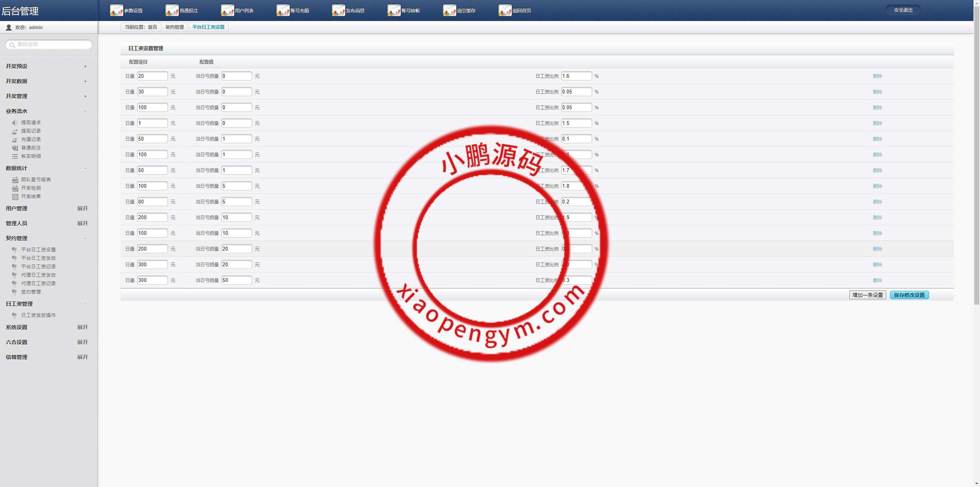Click the list icon next to 帐变明细
Image resolution: width=980 pixels, height=487 pixels.
click(x=15, y=156)
